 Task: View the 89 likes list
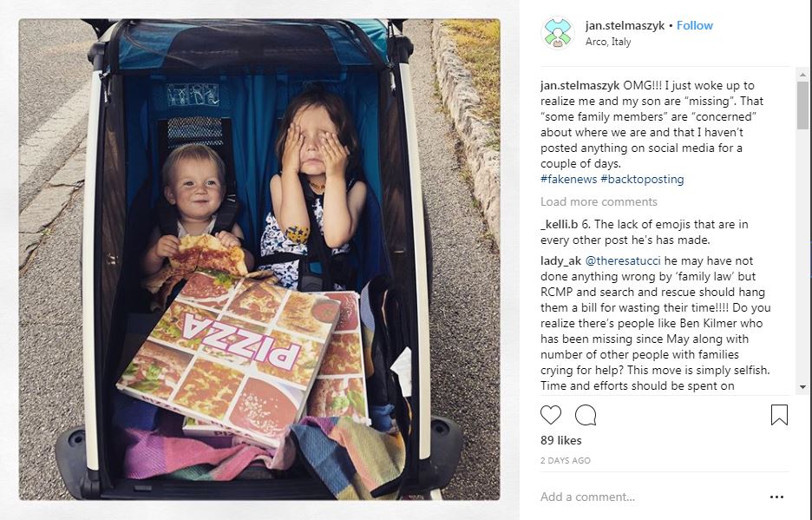[x=560, y=440]
